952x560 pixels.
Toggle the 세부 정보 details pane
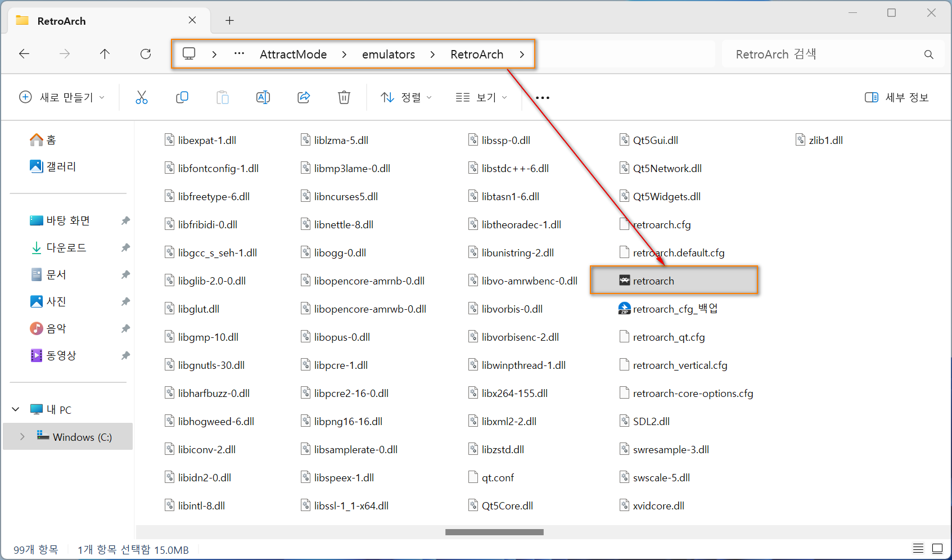pyautogui.click(x=896, y=97)
